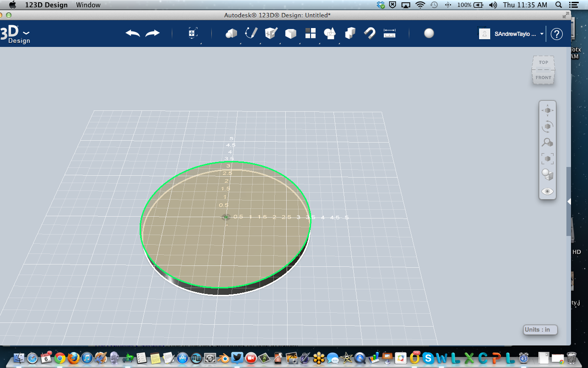Screen dimensions: 588x368
Task: Open the Window menu
Action: click(x=88, y=5)
